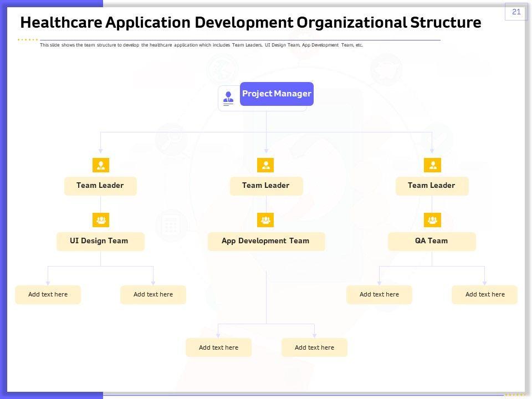
Task: Click the person icon above the QA Team leader
Action: [x=432, y=165]
